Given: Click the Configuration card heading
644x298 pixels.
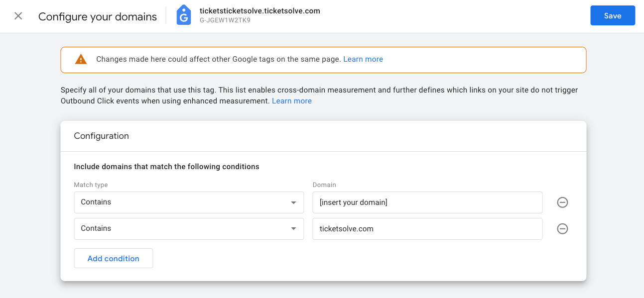Looking at the screenshot, I should (101, 136).
